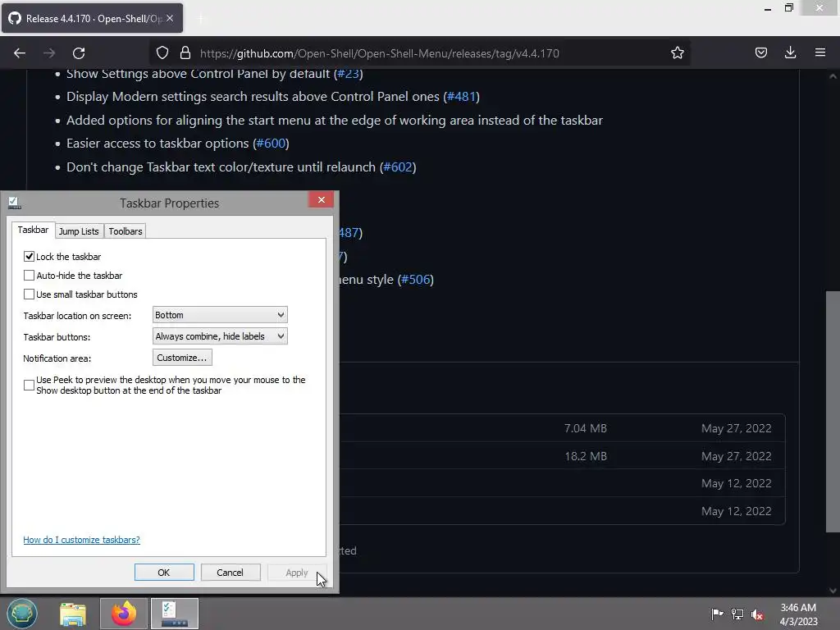Switch to Firefox on the taskbar
Viewport: 840px width, 630px height.
[123, 614]
